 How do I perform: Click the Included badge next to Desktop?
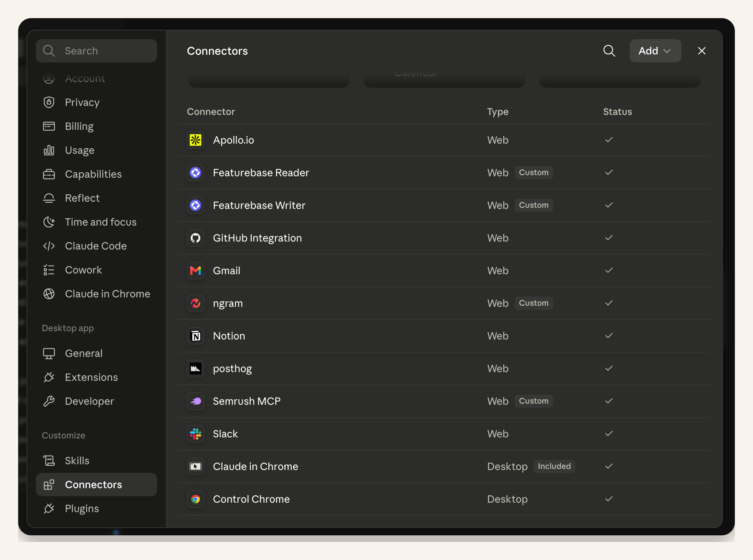point(554,466)
